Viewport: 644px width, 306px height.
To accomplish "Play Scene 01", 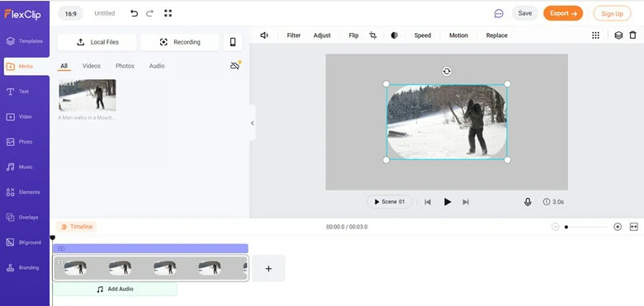I will tap(390, 202).
